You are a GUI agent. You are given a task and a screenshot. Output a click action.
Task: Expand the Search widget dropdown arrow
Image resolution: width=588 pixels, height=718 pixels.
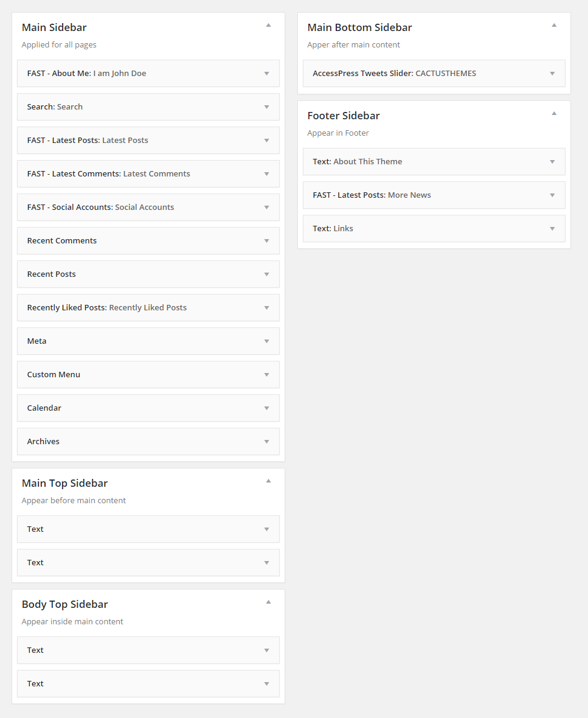click(266, 107)
